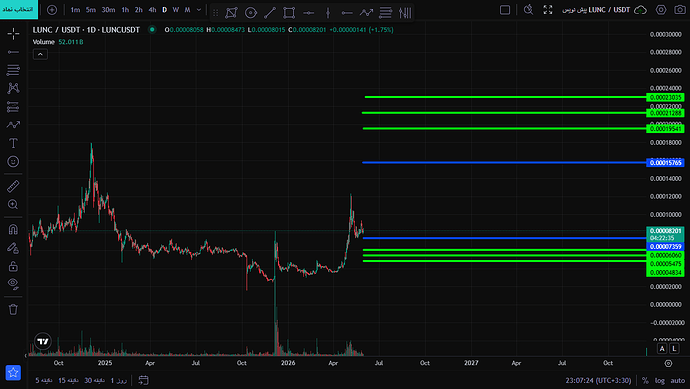
Task: Pick the vertical line tool in floating toolbar
Action: [x=328, y=13]
